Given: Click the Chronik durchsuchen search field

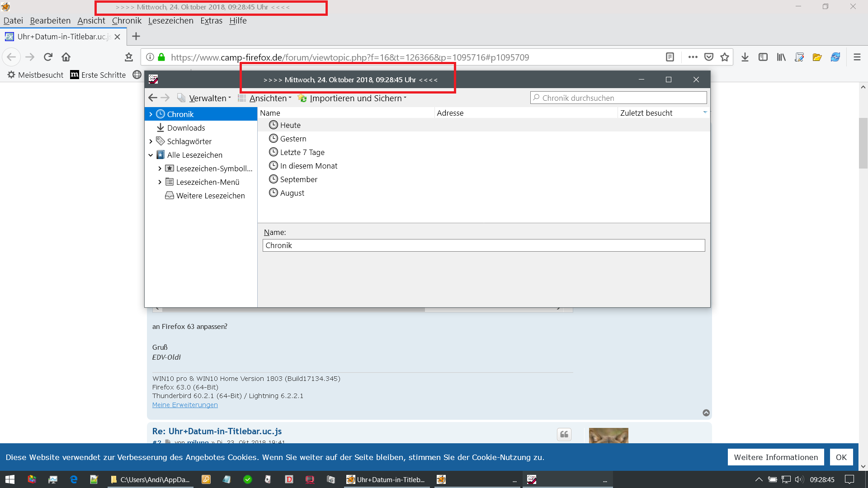Looking at the screenshot, I should point(619,98).
